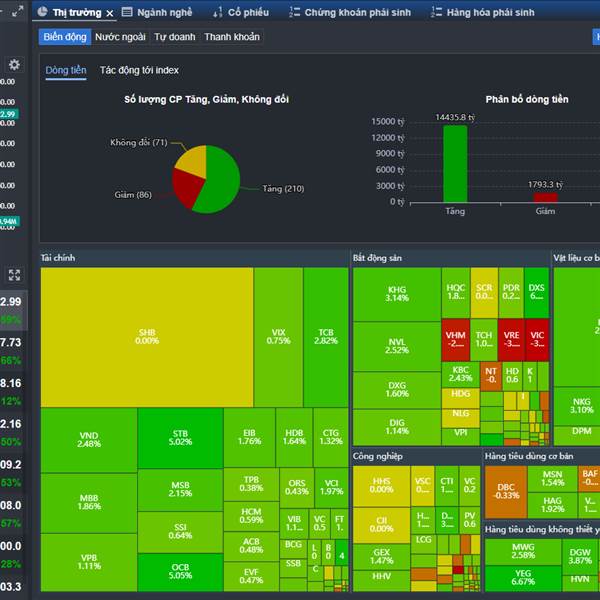Select the Biến động button
The height and width of the screenshot is (600, 600).
click(65, 37)
